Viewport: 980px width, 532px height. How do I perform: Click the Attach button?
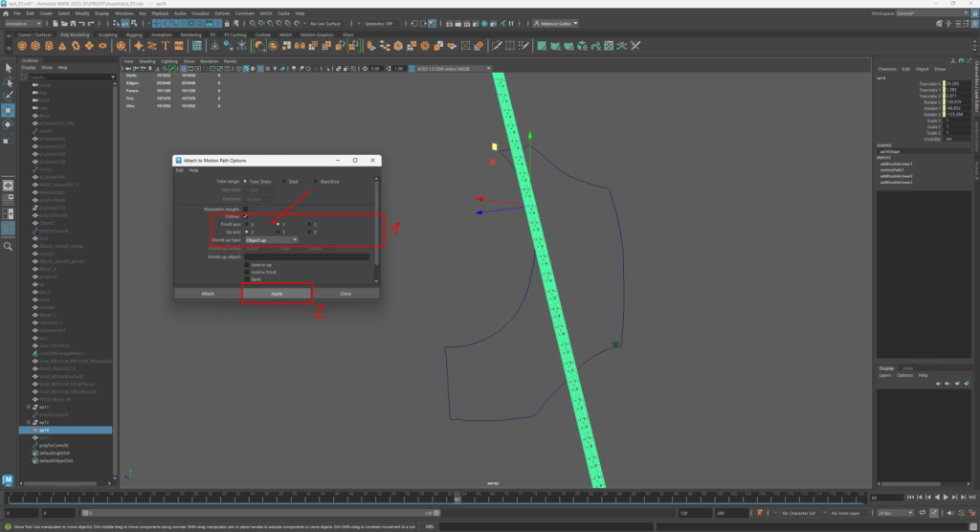click(x=208, y=293)
